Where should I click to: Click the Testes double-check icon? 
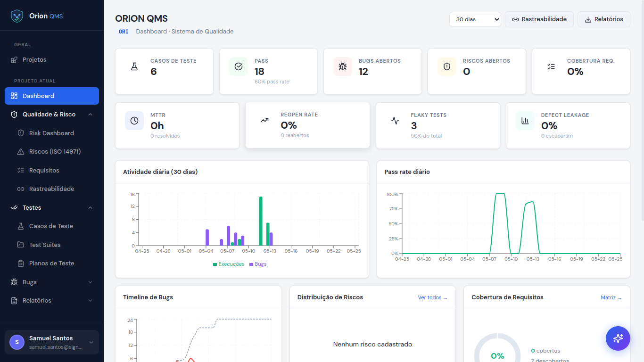(x=14, y=207)
